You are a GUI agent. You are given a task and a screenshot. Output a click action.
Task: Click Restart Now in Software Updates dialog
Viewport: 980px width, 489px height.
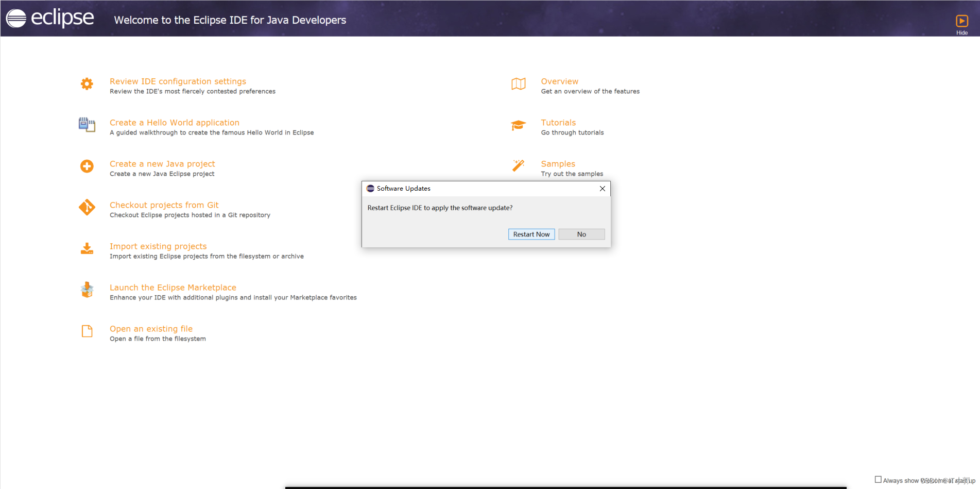(531, 234)
